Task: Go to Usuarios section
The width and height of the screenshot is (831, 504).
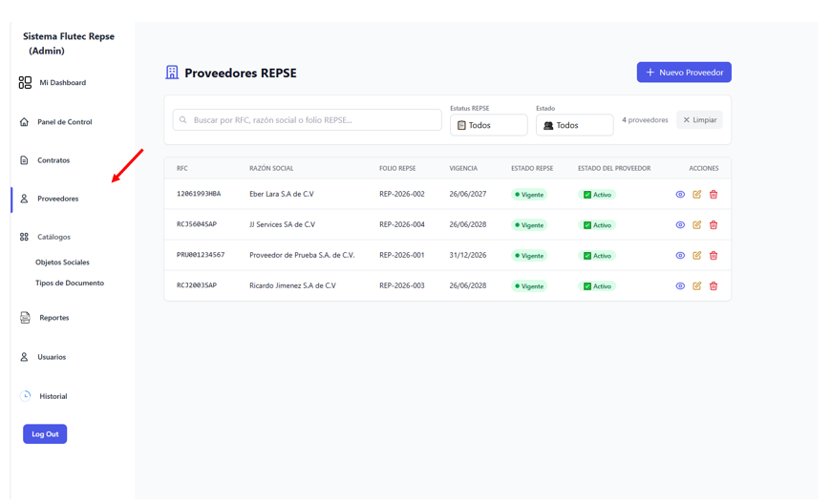Action: [x=52, y=357]
